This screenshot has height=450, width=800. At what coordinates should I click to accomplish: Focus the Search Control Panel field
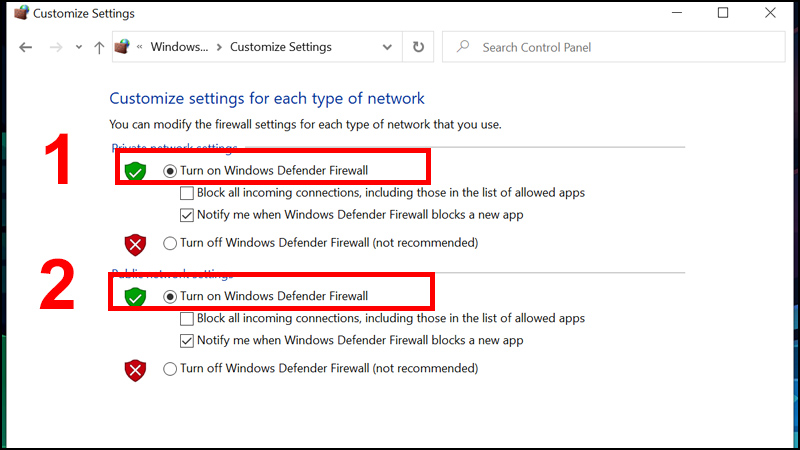tap(600, 47)
